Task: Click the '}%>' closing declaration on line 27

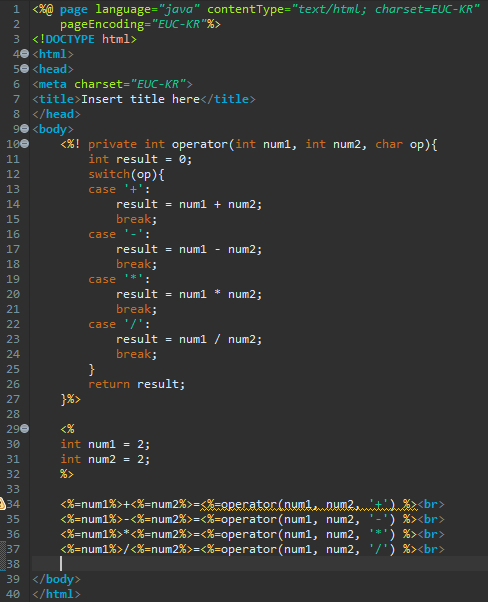Action: (70, 399)
